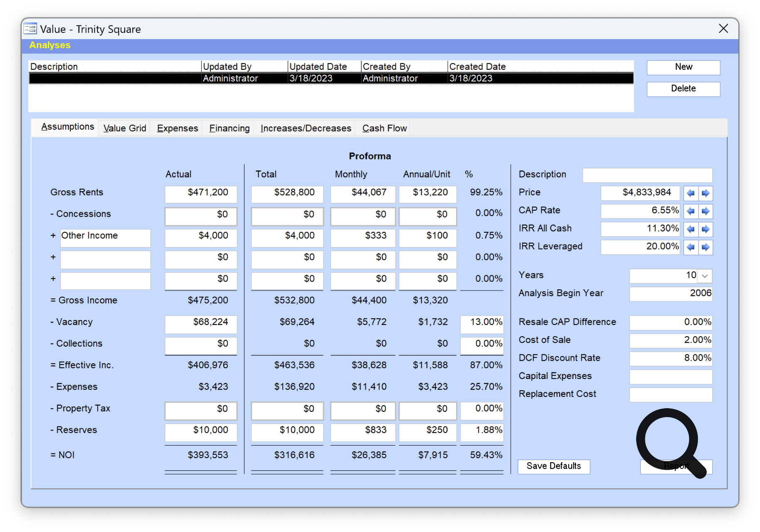The image size is (760, 532).
Task: Decrease IRR Leveraged with the left arrow
Action: pyautogui.click(x=691, y=247)
